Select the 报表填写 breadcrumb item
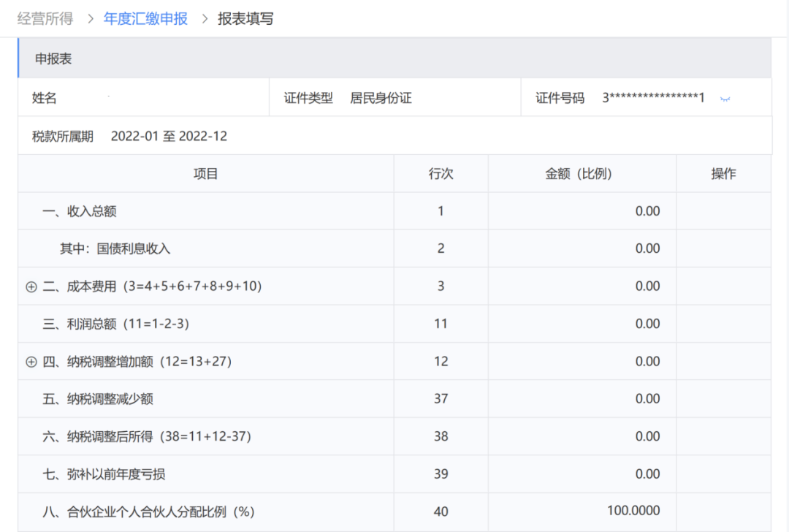Viewport: 789px width, 532px height. tap(245, 19)
